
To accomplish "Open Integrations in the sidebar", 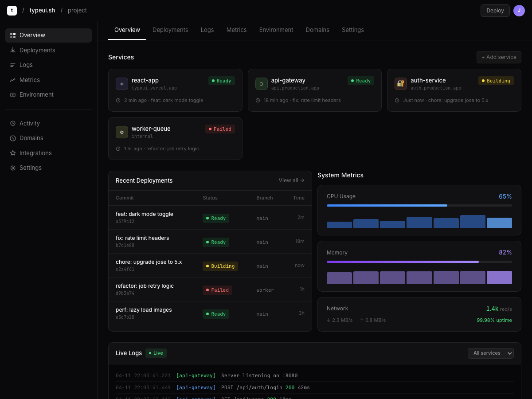I will click(48, 153).
